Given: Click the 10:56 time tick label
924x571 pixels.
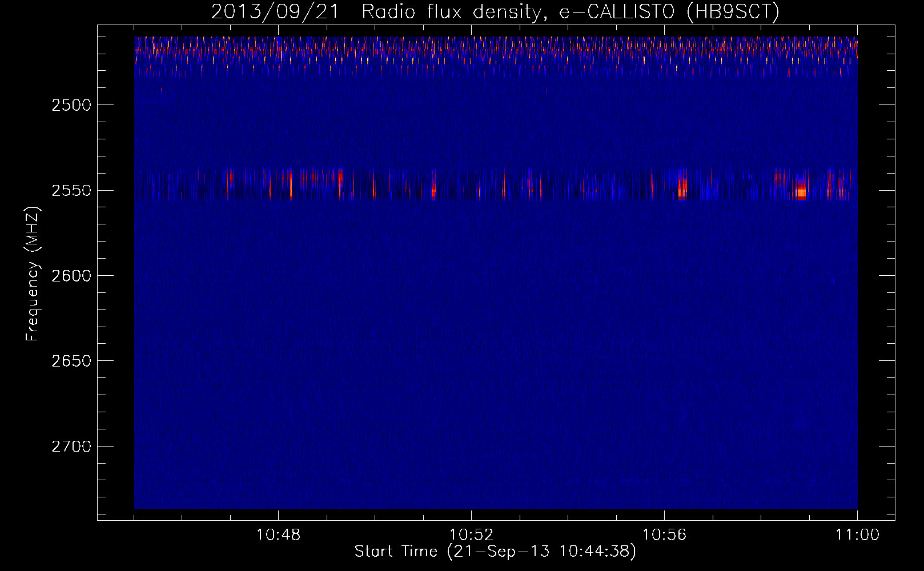Looking at the screenshot, I should pos(664,535).
